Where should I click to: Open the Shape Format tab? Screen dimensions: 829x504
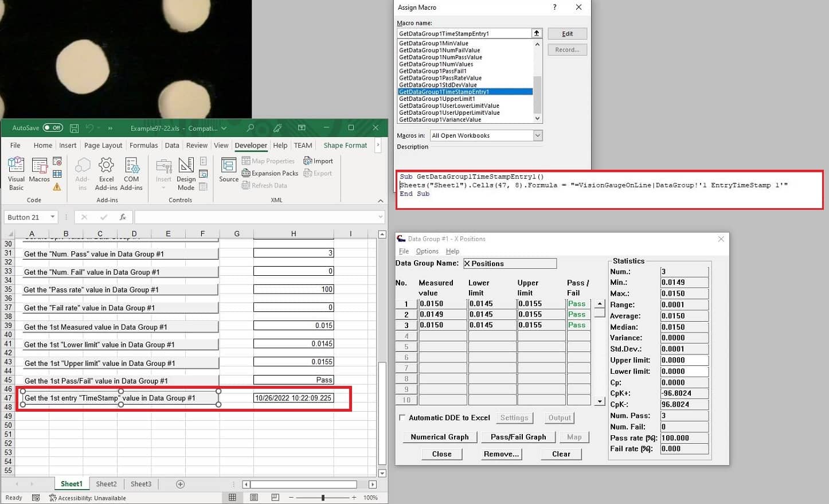(x=345, y=145)
